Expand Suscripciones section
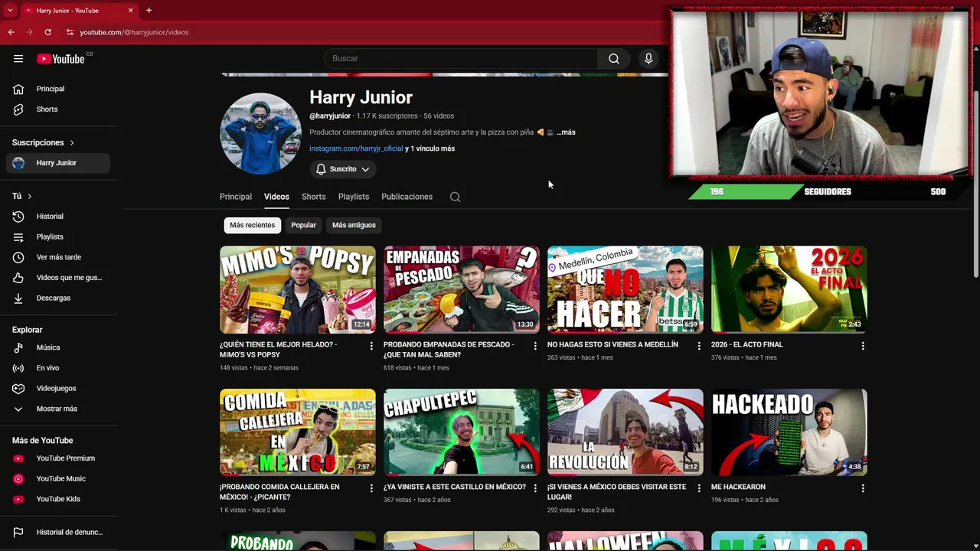Image resolution: width=980 pixels, height=551 pixels. (43, 142)
